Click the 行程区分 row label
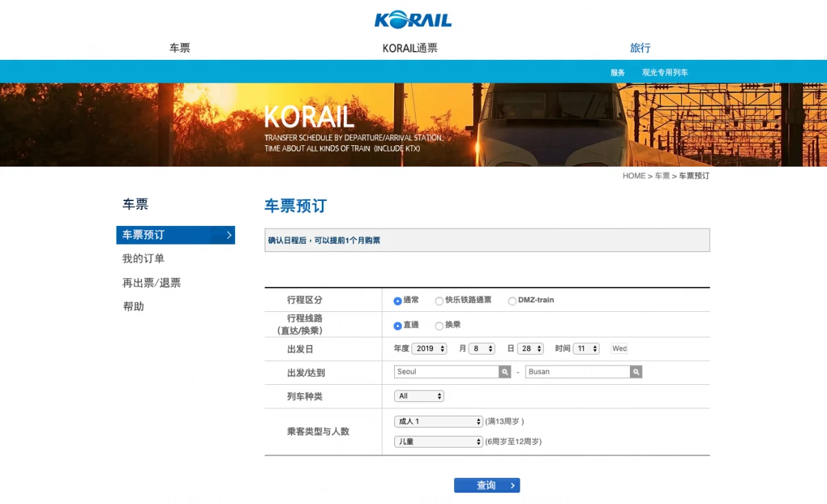 305,300
